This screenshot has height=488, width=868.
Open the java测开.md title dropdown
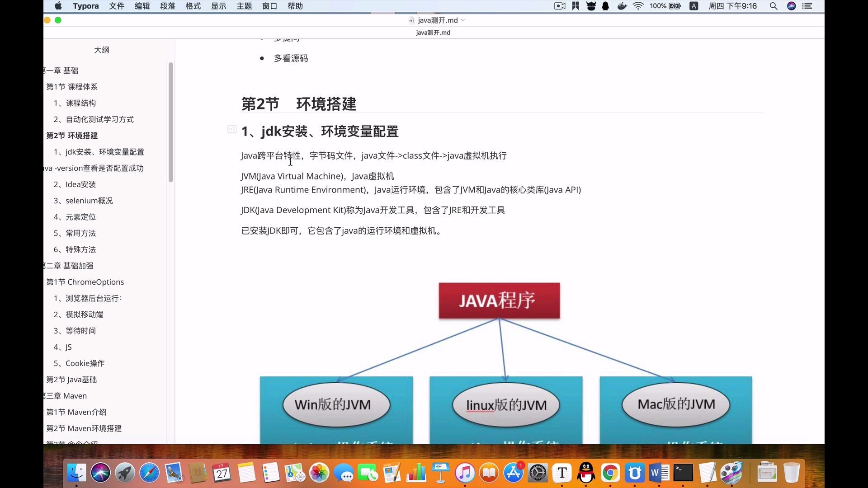462,20
